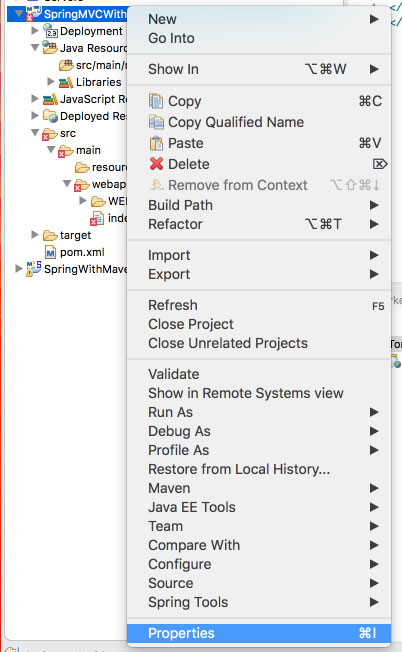Click the target folder icon

(x=50, y=236)
